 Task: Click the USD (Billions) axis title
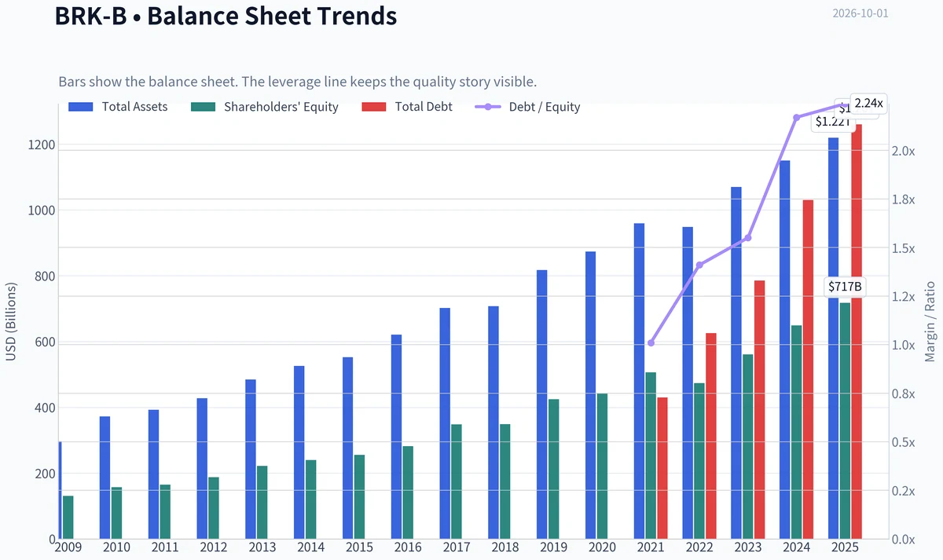click(x=11, y=321)
